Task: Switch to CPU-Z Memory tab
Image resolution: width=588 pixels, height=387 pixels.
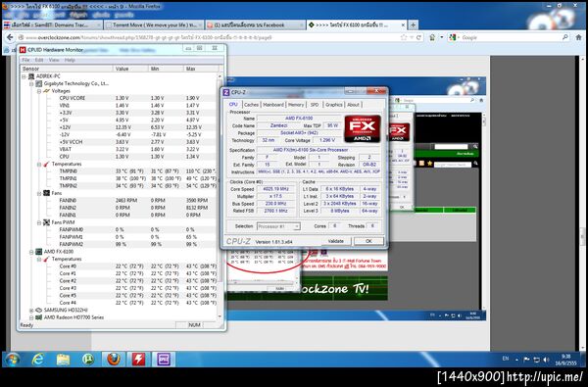Action: (296, 105)
